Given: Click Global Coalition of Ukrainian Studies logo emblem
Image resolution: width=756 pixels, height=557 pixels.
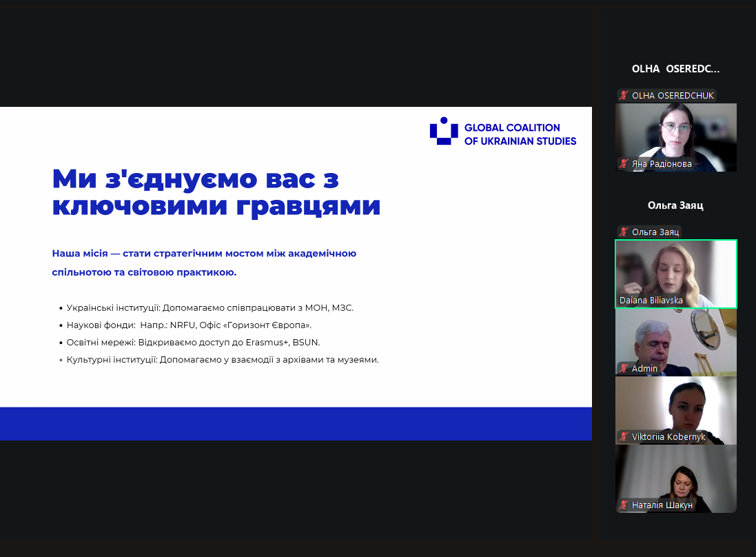Looking at the screenshot, I should pyautogui.click(x=444, y=131).
